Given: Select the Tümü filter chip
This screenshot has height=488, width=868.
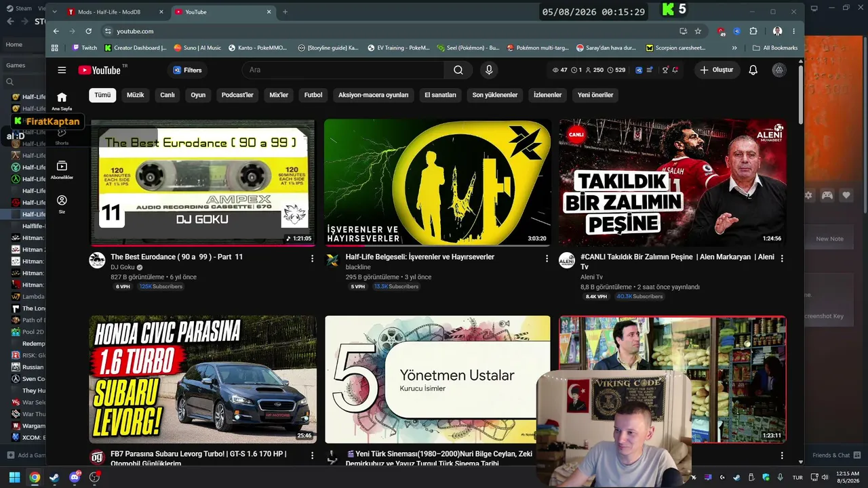Looking at the screenshot, I should click(x=102, y=95).
